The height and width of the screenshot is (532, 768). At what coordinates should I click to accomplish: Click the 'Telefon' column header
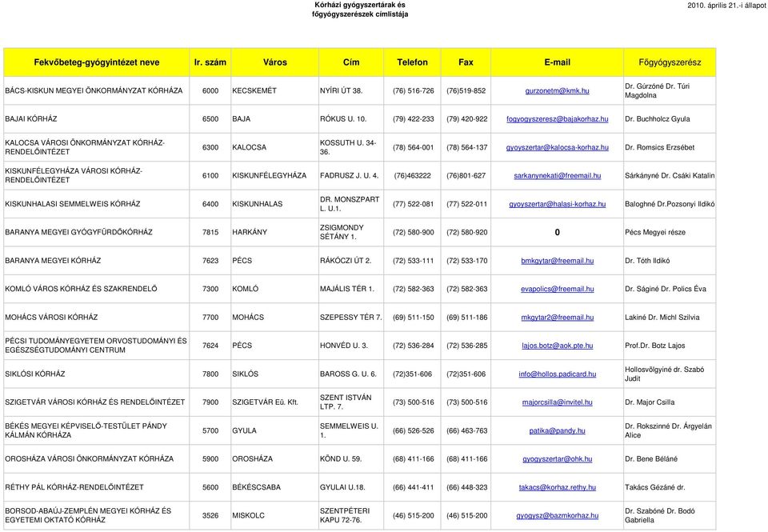tap(413, 62)
